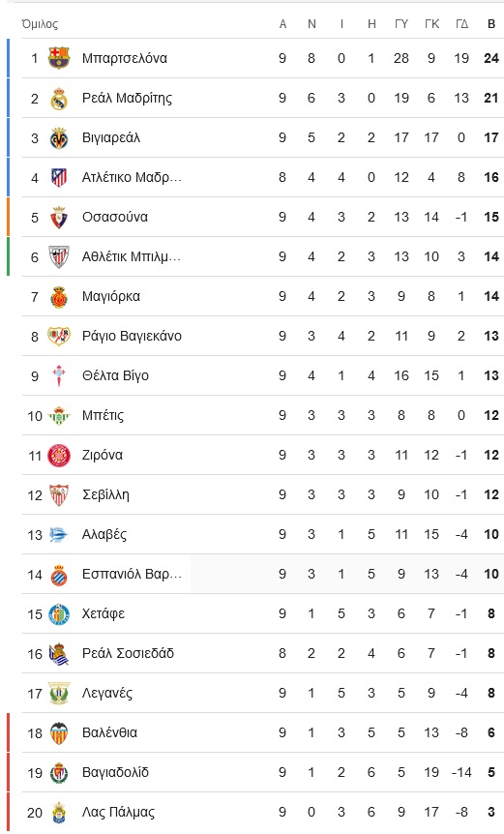Open the Osasuna team logo
Viewport: 504px width, 834px height.
coord(59,217)
